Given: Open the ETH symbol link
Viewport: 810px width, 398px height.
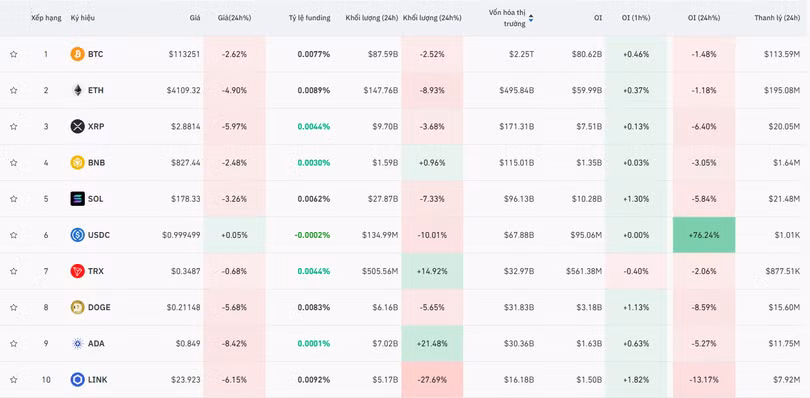Looking at the screenshot, I should [x=96, y=90].
